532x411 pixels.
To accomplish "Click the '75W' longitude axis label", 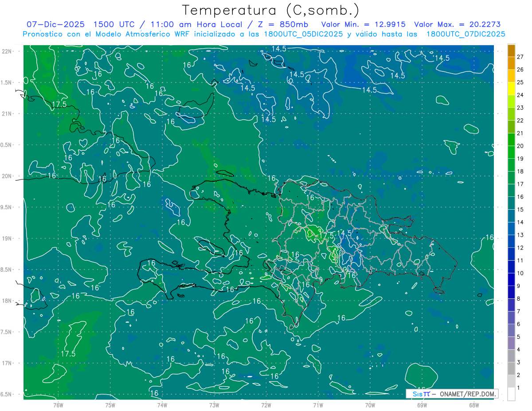I will (110, 405).
